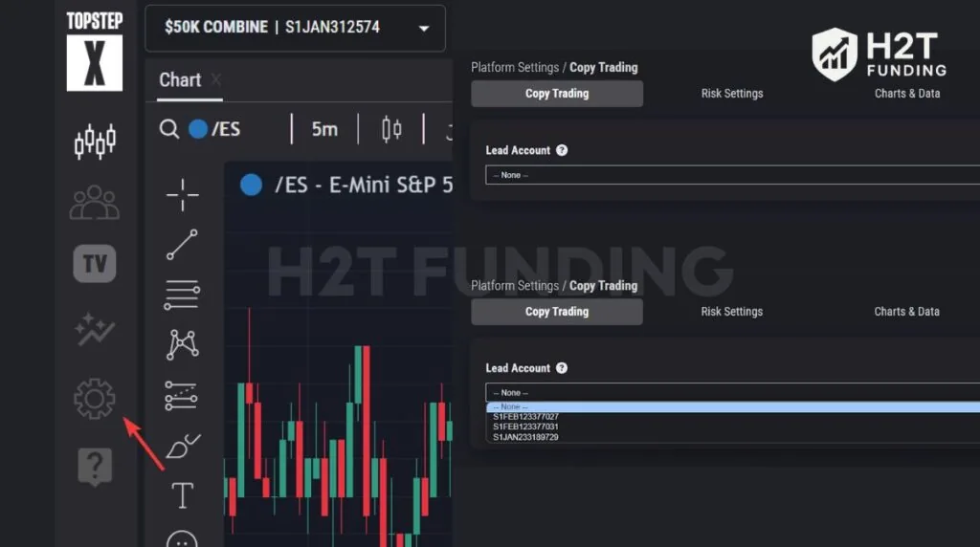The height and width of the screenshot is (547, 980).
Task: Open the lower Lead Account dropdown
Action: tap(732, 392)
